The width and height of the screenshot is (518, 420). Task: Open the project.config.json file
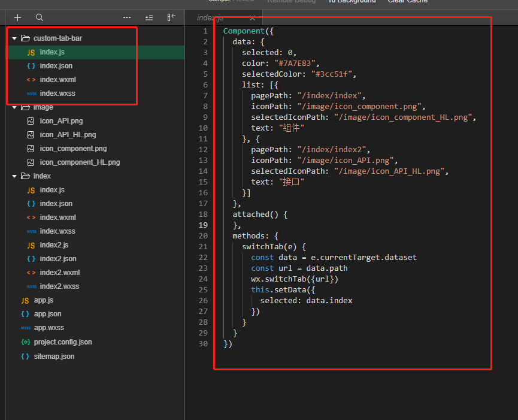tap(63, 342)
